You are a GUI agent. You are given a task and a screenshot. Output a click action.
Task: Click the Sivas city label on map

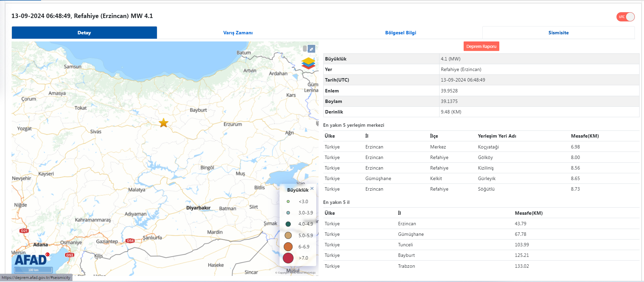tap(96, 131)
